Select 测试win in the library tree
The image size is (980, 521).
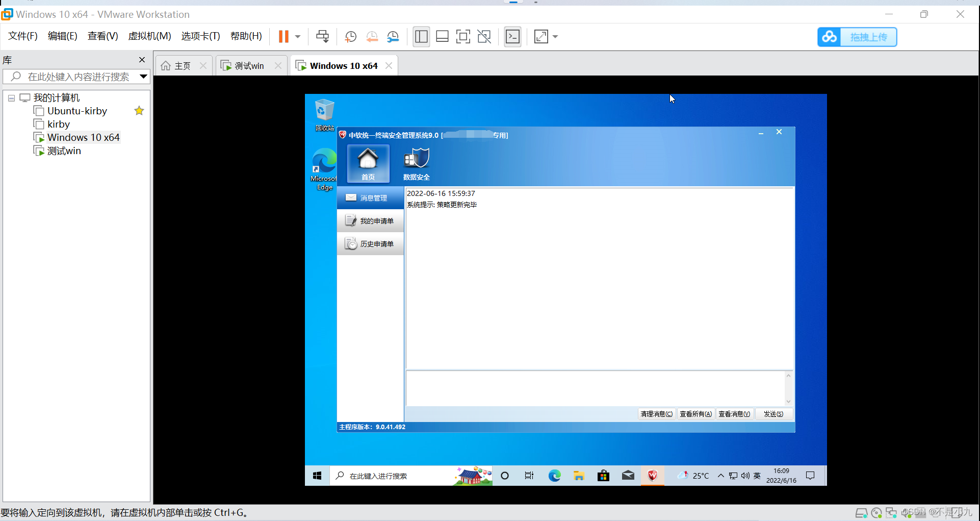[x=64, y=151]
